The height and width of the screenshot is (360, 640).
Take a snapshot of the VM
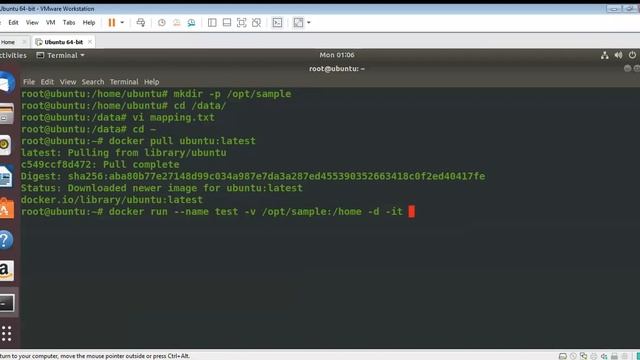[162, 23]
